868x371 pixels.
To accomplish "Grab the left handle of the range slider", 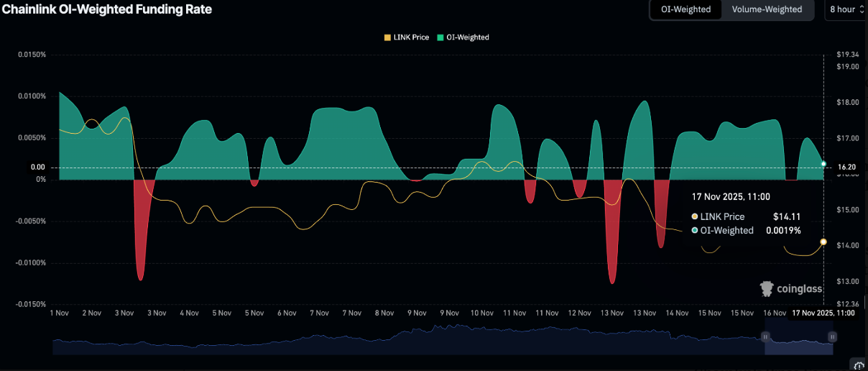I will point(765,336).
